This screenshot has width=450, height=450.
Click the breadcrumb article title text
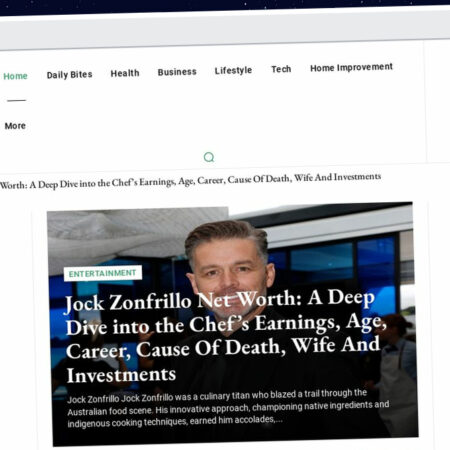[190, 180]
